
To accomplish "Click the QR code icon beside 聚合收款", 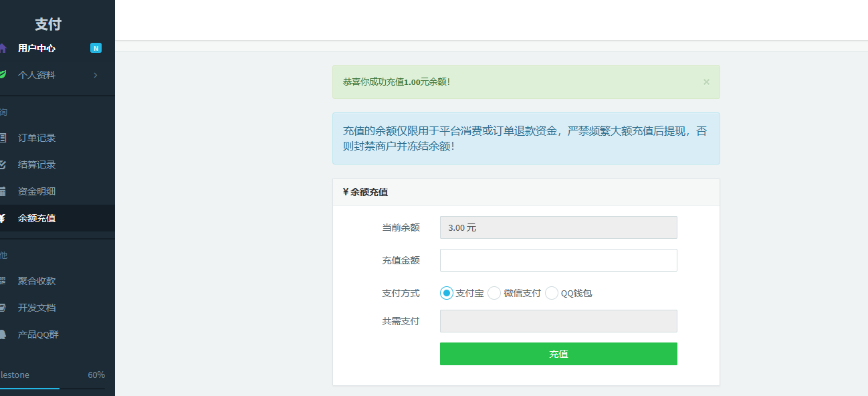I will tap(3, 281).
